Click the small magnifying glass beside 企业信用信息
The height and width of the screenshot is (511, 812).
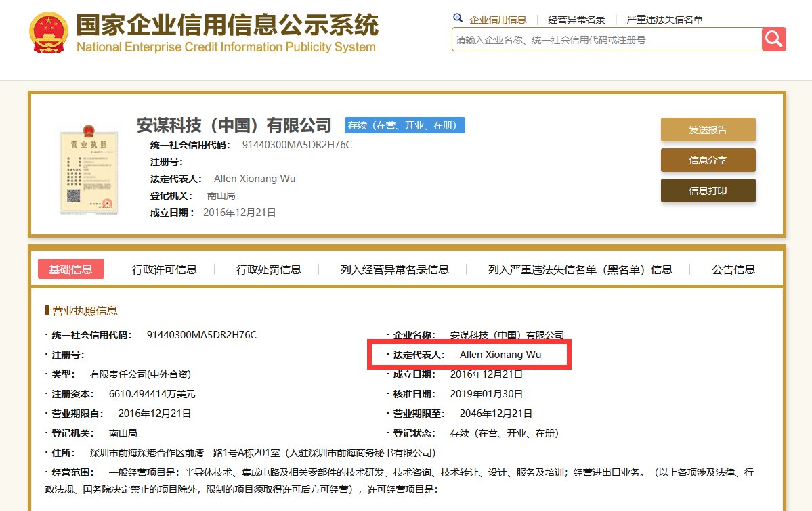click(456, 17)
